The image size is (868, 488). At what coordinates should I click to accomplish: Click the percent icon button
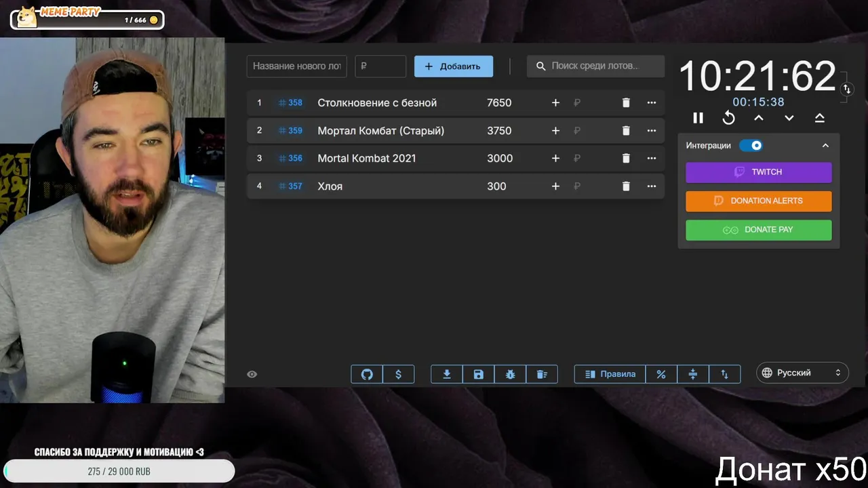[661, 374]
